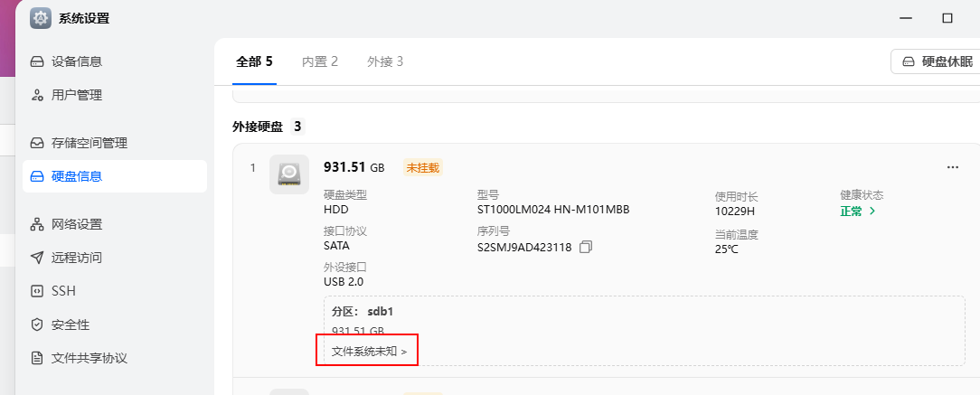The image size is (980, 395).
Task: Expand 正常 health status details
Action: pos(858,211)
